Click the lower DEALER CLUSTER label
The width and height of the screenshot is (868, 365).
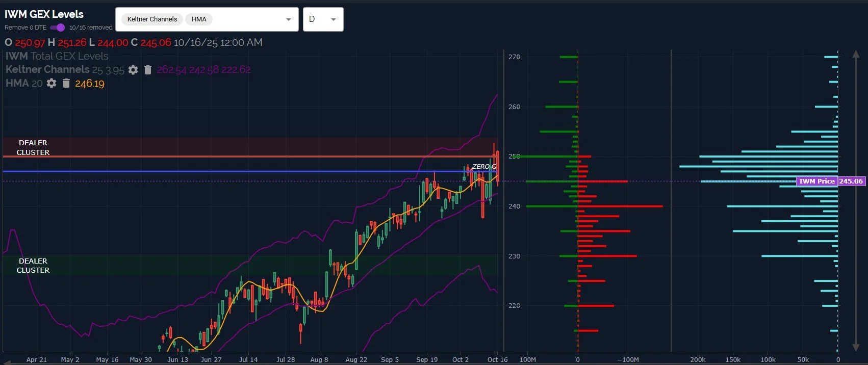pyautogui.click(x=33, y=266)
